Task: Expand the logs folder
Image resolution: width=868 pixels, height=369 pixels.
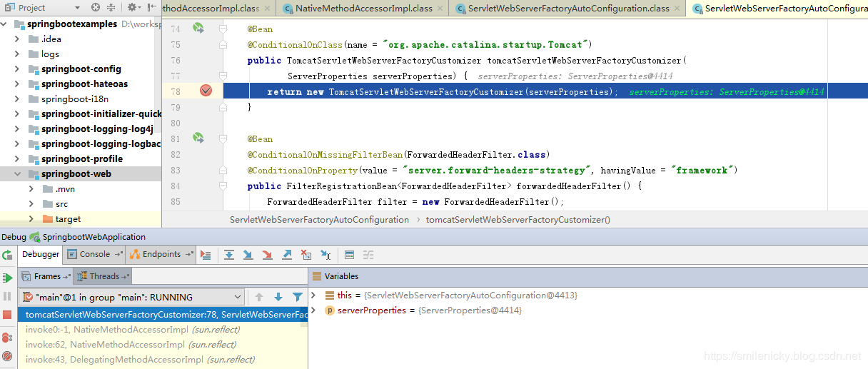Action: [17, 54]
